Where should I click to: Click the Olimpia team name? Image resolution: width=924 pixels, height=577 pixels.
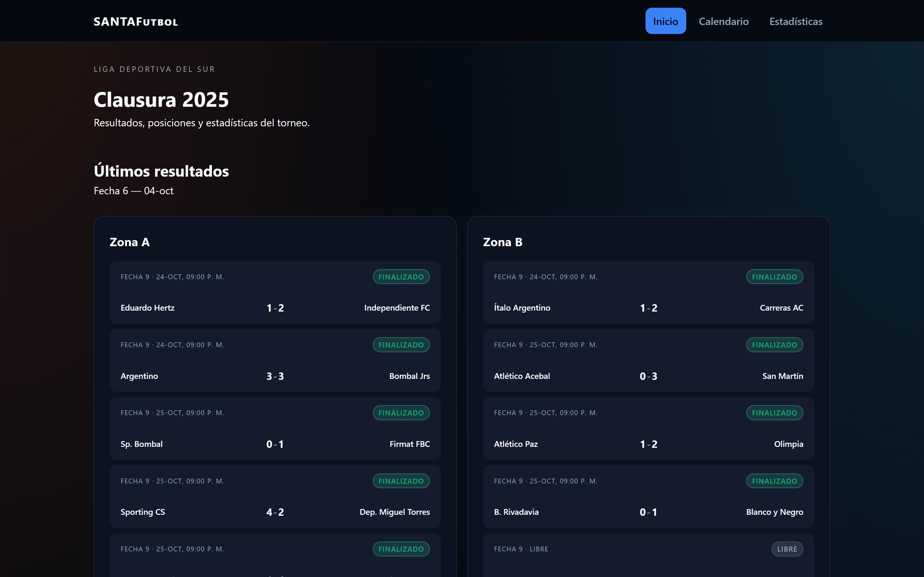[788, 444]
